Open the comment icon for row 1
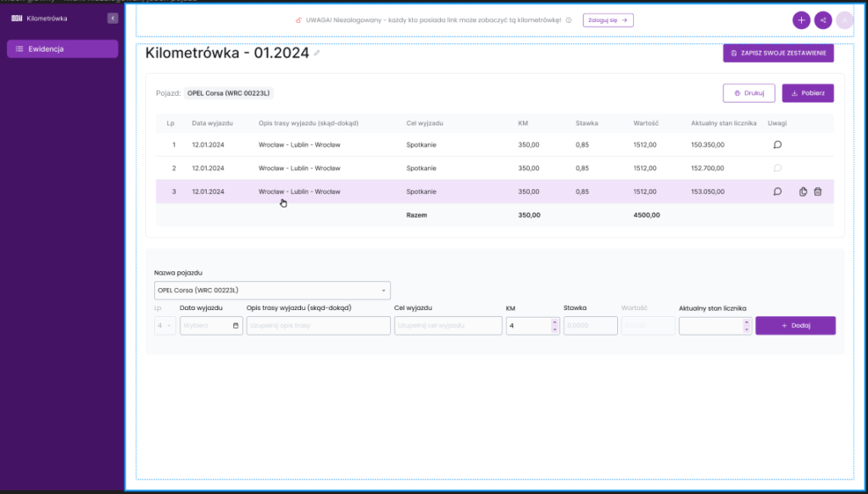868x494 pixels. tap(777, 145)
